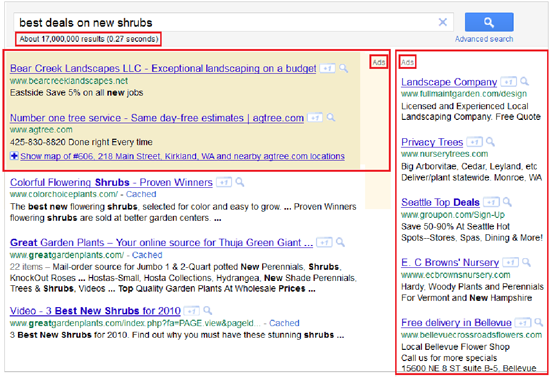Viewport: 550px width, 377px height.
Task: Click +1 beside E. C Browns' Nursery
Action: coord(510,262)
